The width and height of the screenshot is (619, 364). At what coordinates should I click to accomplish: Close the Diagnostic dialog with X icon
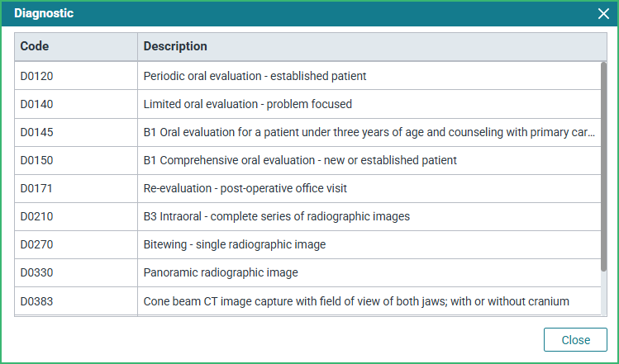[x=603, y=14]
